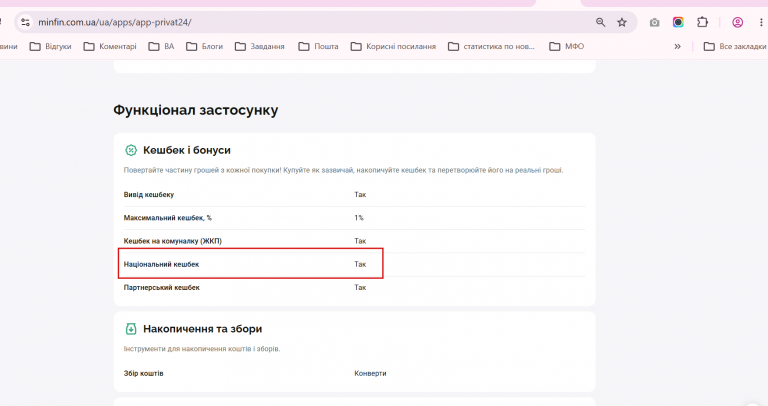Viewport: 768px width, 406px height.
Task: Click the percent badge icon by Кешбек і бонуси
Action: (x=131, y=150)
